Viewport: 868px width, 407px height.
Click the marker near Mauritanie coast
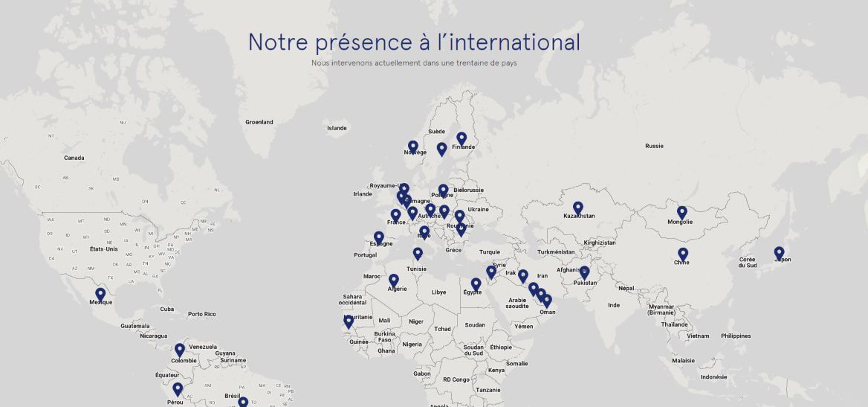coord(349,321)
